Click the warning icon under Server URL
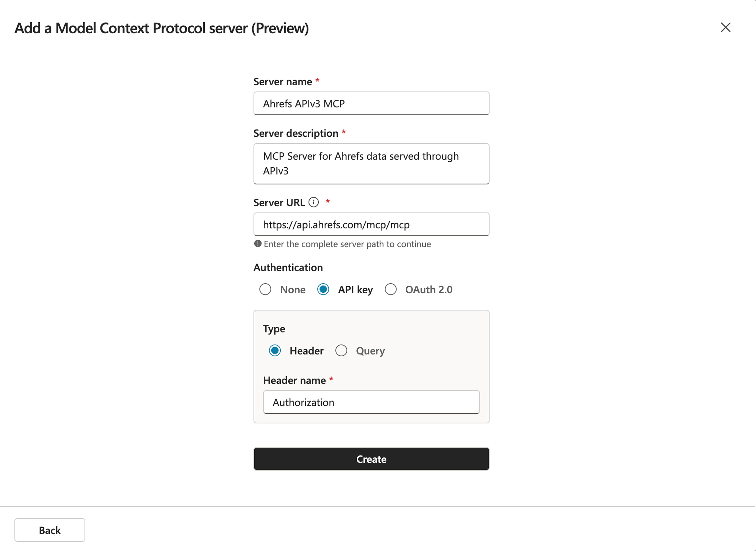This screenshot has width=756, height=551. pos(258,243)
